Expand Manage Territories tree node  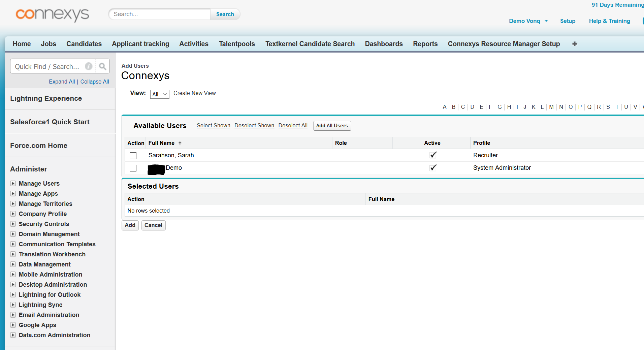[13, 204]
